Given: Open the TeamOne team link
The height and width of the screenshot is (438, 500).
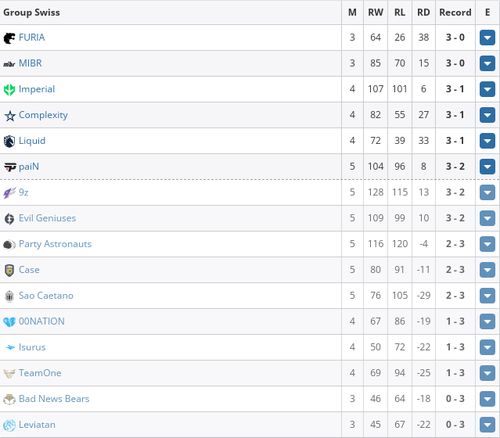Looking at the screenshot, I should (x=40, y=373).
